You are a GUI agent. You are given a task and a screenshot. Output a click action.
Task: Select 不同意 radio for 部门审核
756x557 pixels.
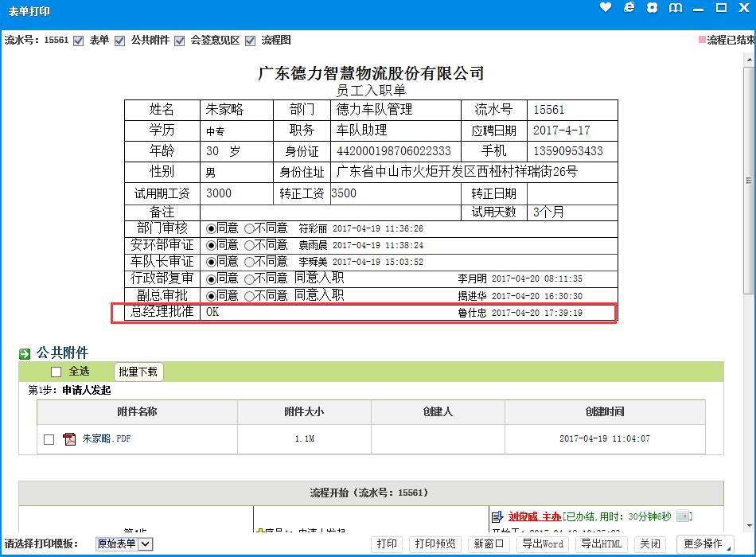tap(249, 228)
